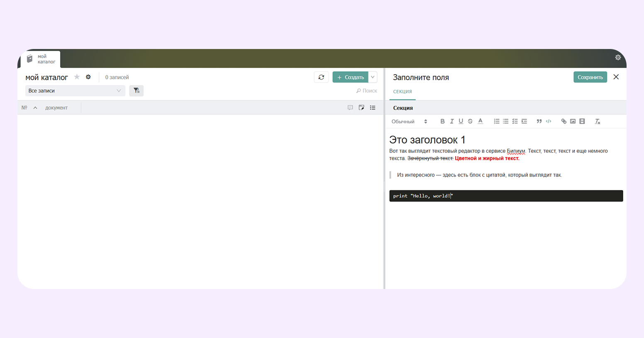This screenshot has width=644, height=338.
Task: Insert a code block via the editor toolbar
Action: click(549, 121)
